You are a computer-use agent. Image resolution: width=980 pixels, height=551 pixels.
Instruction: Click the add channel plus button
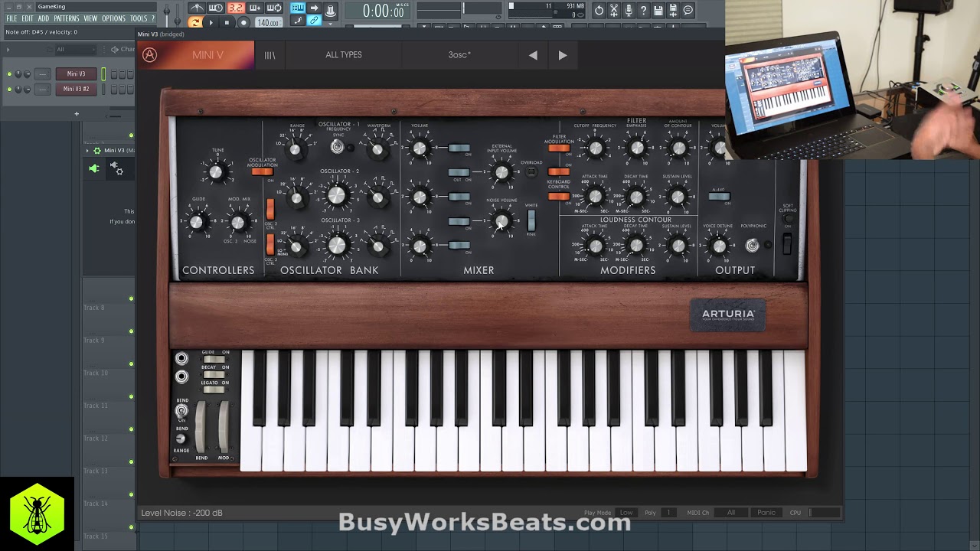[77, 114]
